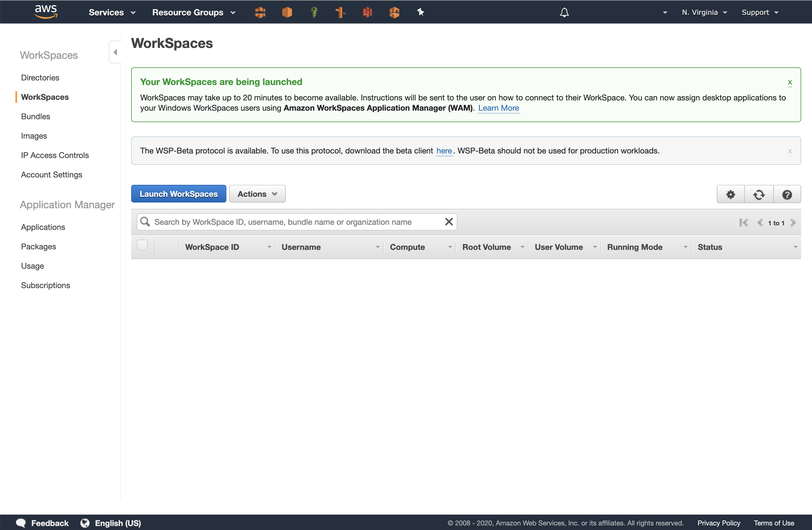Open Images in the sidebar

[x=34, y=136]
